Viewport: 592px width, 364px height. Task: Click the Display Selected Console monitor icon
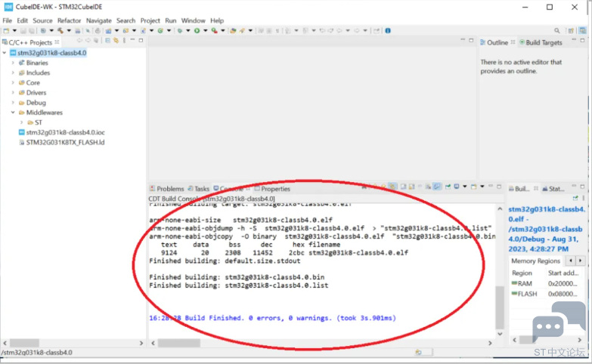point(457,187)
